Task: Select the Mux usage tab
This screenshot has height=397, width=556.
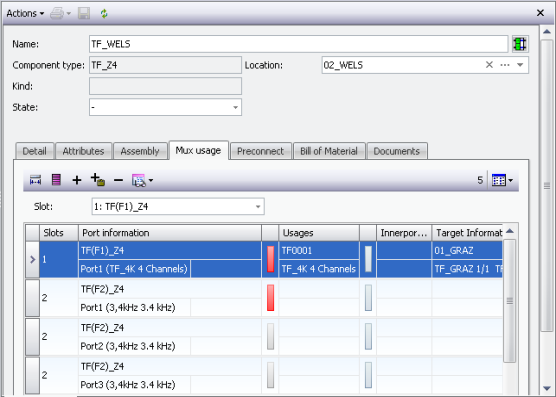Action: tap(199, 150)
